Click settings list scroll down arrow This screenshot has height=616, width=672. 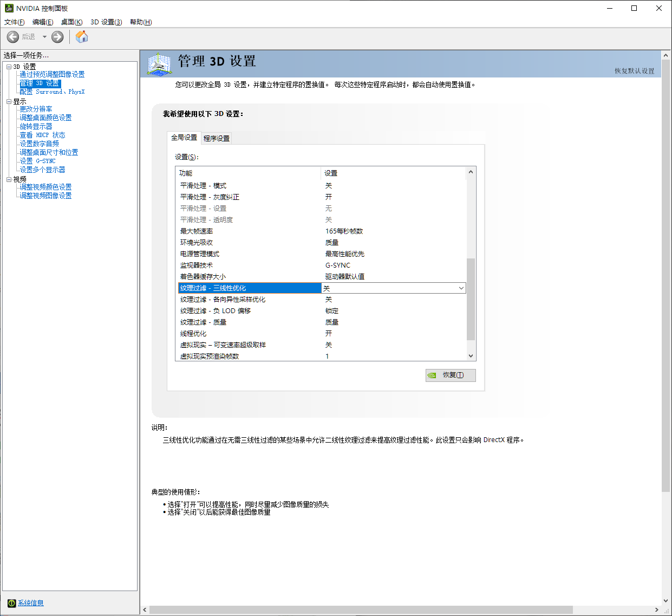(471, 356)
